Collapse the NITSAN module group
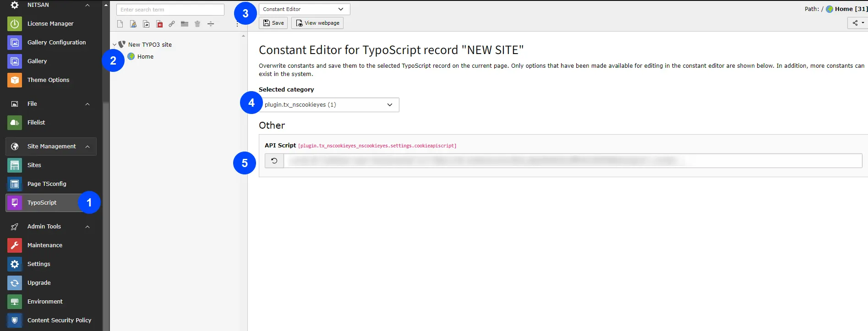This screenshot has width=868, height=331. pyautogui.click(x=87, y=5)
